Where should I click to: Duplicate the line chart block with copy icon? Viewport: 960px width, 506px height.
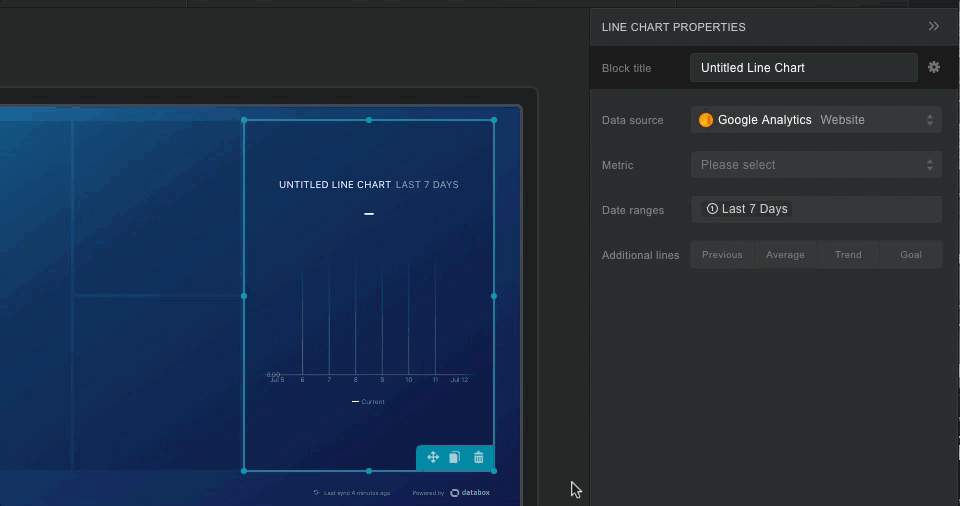pyautogui.click(x=454, y=457)
